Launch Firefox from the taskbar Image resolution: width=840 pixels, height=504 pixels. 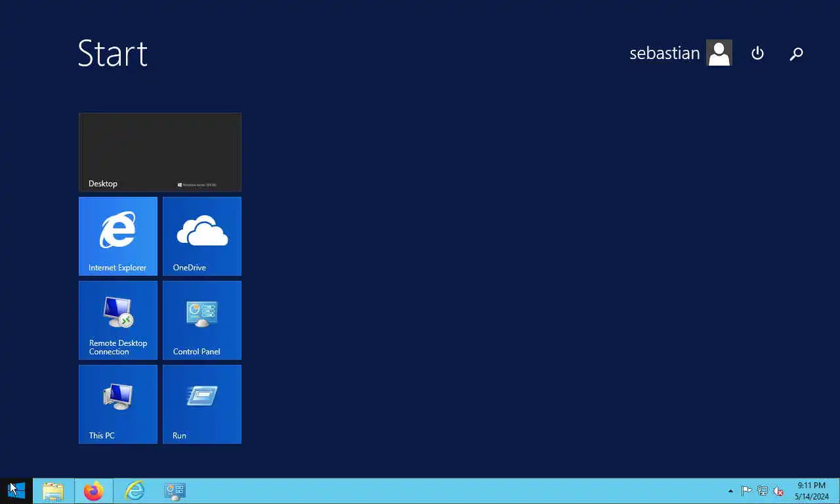94,491
